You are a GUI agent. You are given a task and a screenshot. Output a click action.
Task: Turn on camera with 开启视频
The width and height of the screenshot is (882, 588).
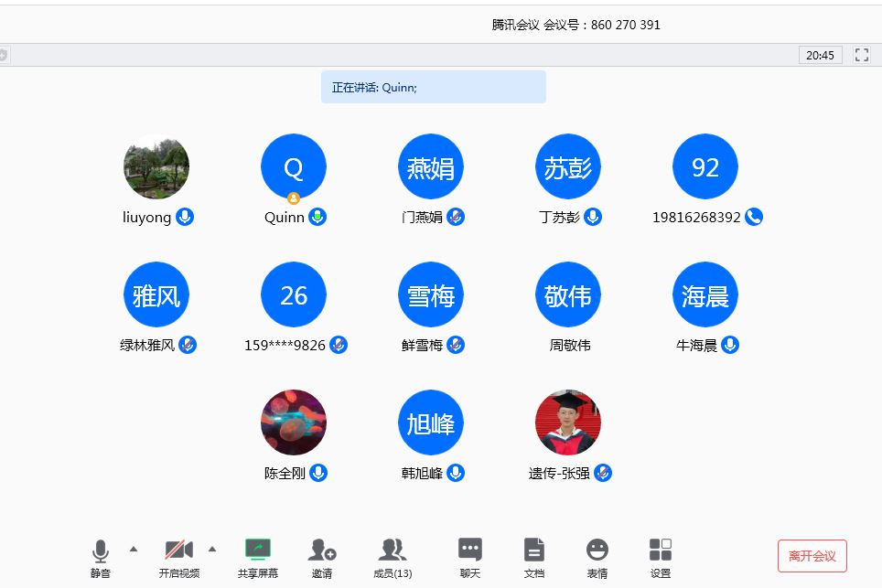tap(179, 558)
